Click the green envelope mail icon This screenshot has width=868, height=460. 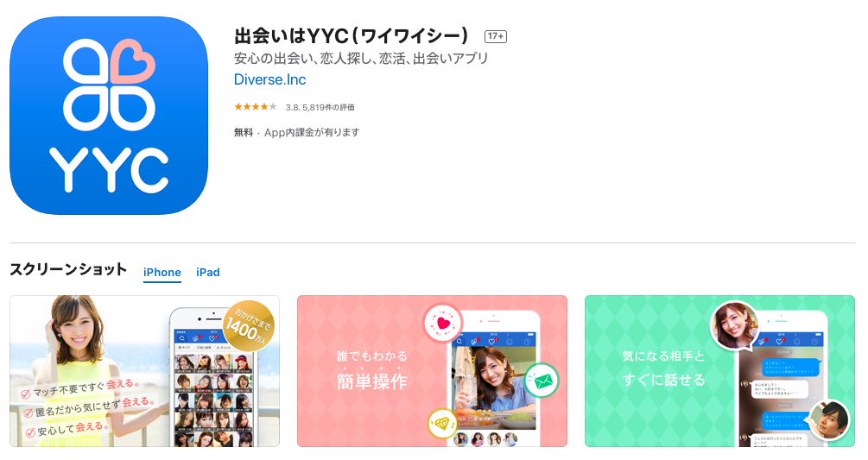(542, 381)
